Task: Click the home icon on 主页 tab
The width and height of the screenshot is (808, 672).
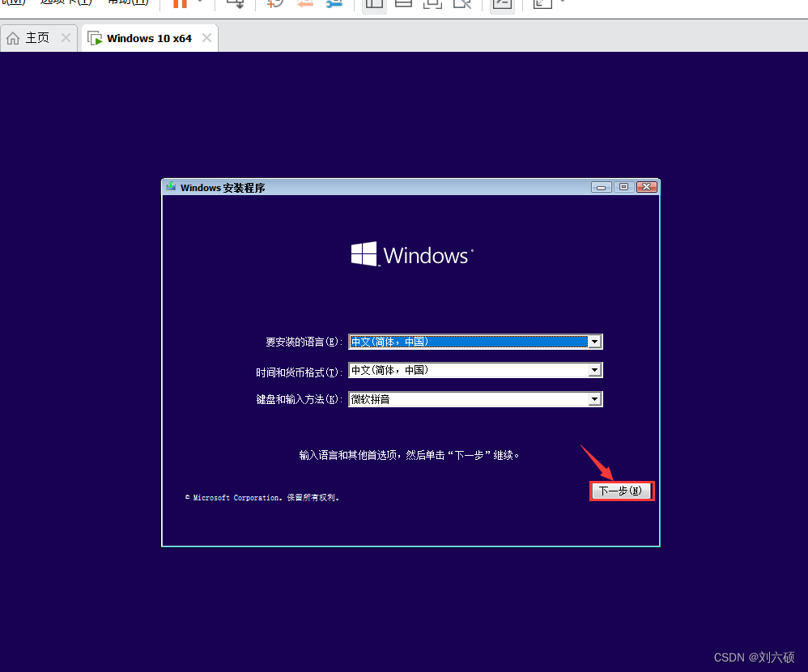Action: pos(13,38)
